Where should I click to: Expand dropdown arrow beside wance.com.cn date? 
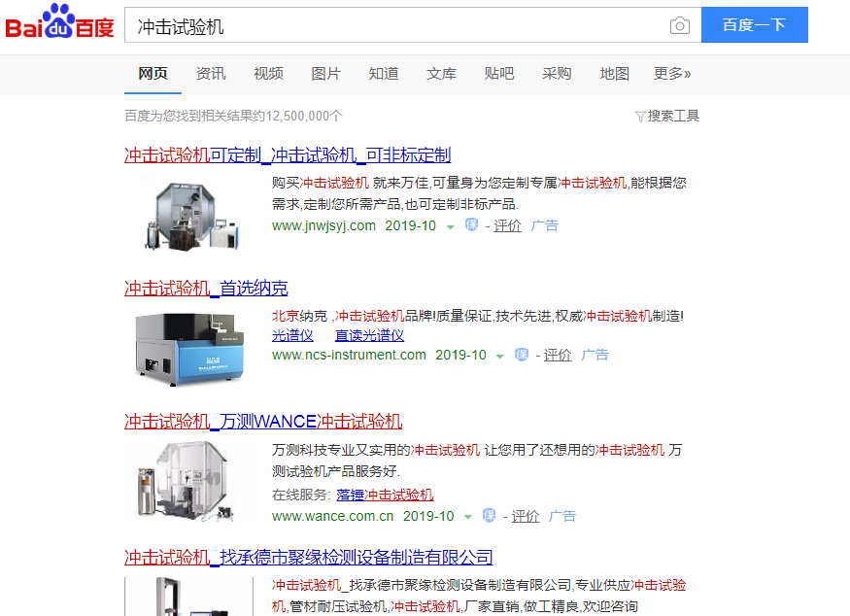tap(468, 517)
